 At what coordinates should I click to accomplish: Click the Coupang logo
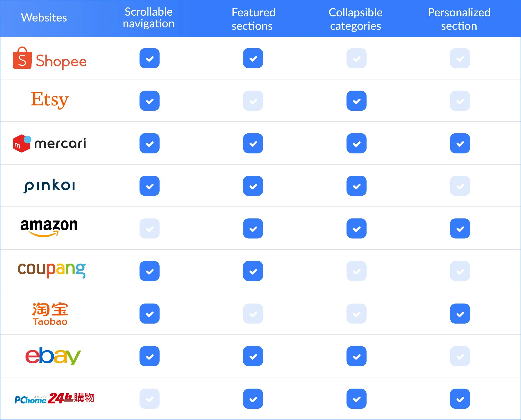[x=52, y=270]
